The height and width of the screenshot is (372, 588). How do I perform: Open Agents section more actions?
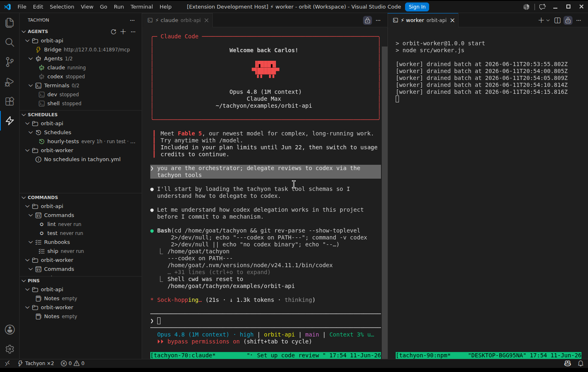(133, 31)
